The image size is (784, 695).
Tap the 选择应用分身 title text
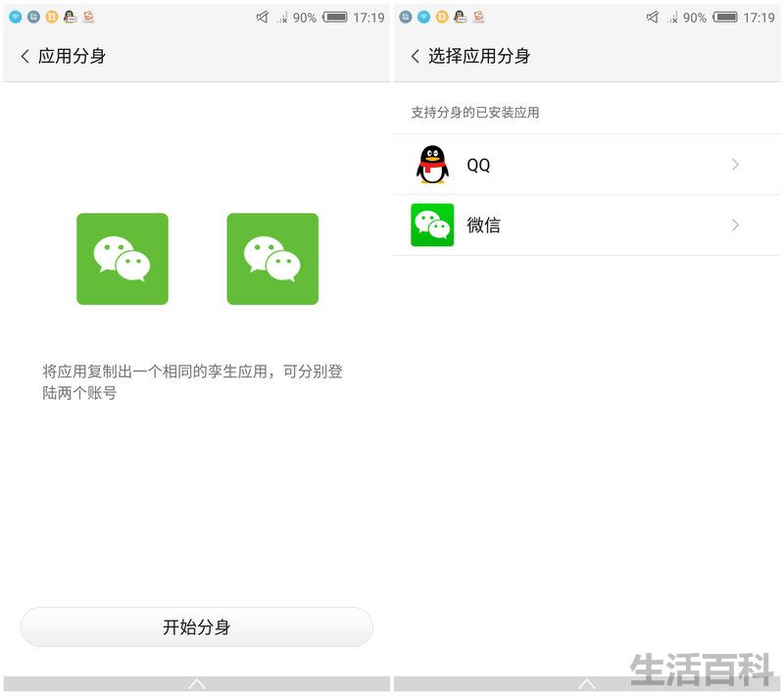[479, 56]
